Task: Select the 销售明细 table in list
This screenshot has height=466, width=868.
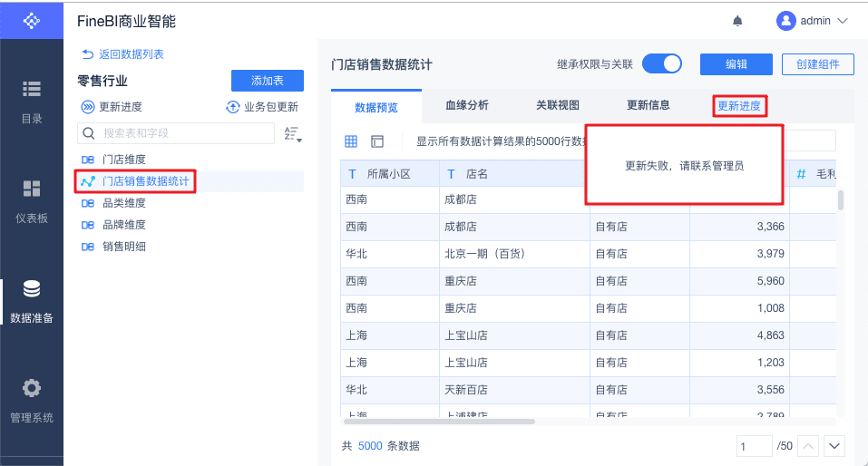Action: pos(124,247)
